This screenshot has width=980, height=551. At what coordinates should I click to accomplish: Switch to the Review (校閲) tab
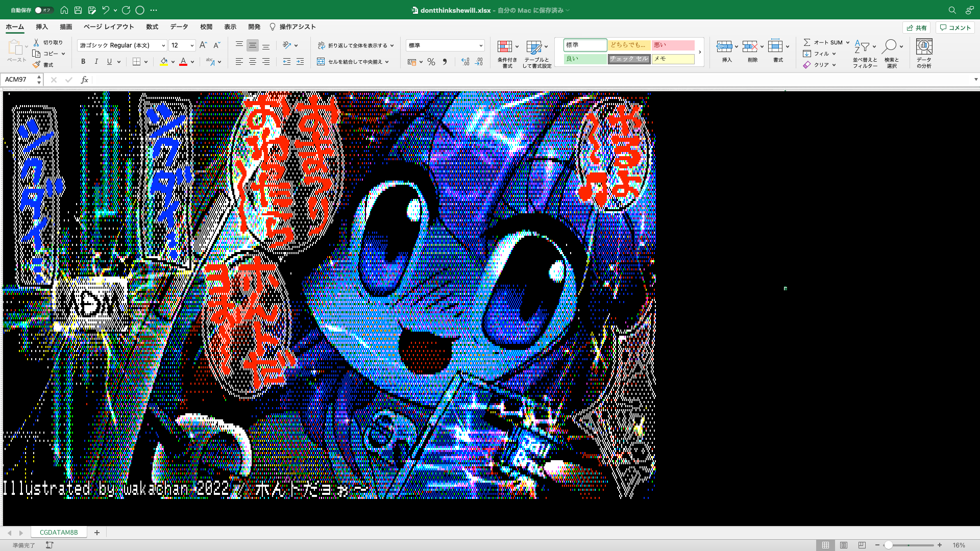point(206,27)
